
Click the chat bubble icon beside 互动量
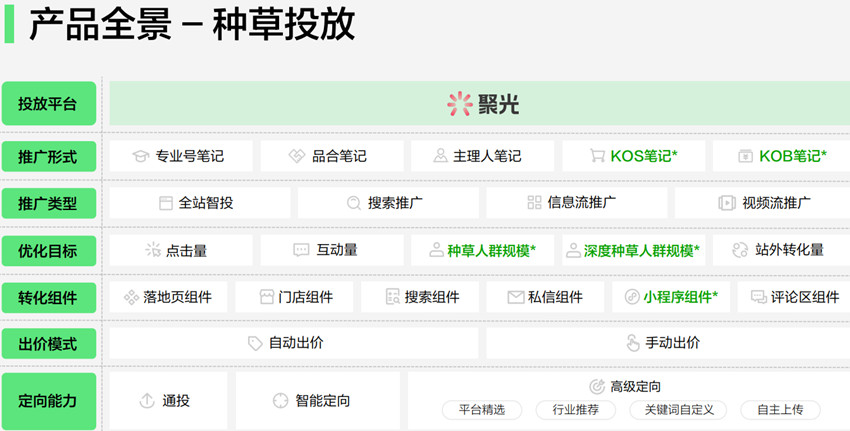tap(301, 250)
